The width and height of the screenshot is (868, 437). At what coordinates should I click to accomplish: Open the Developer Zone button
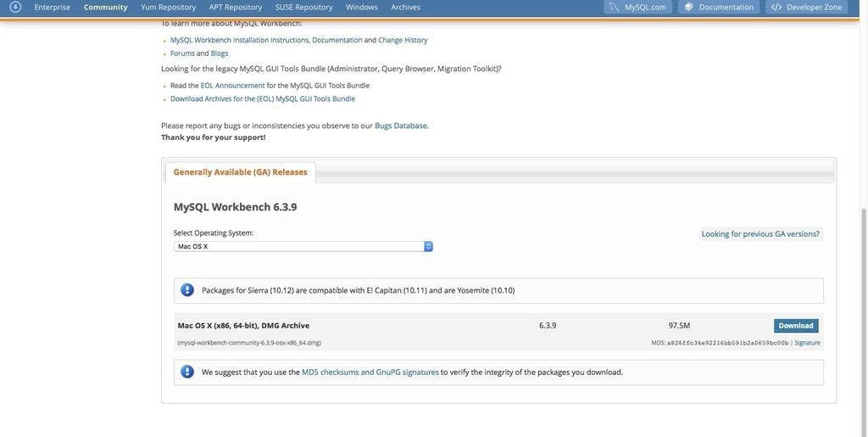point(807,7)
